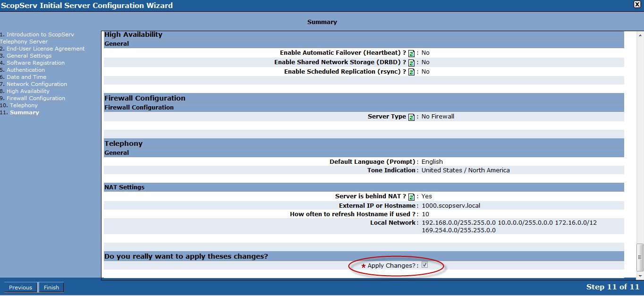Image resolution: width=644 pixels, height=296 pixels.
Task: Click refresh icon beside Enable Automatic Failover (Heartbeat)
Action: point(411,53)
